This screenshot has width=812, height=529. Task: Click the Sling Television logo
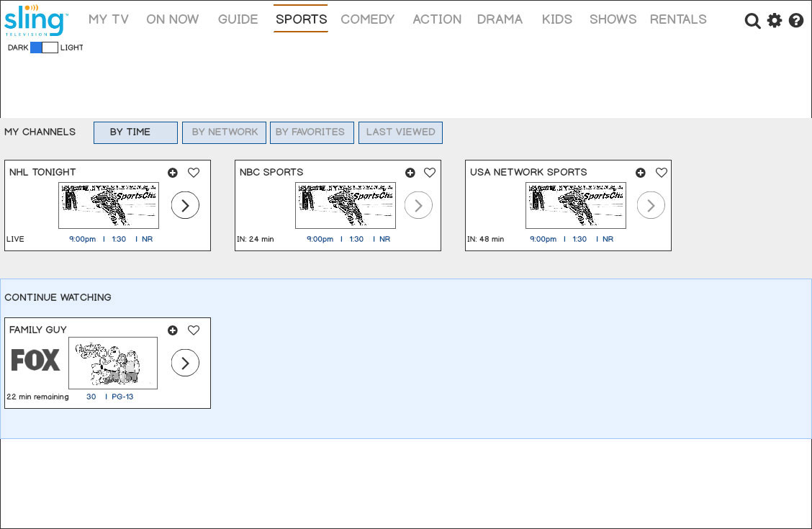(x=36, y=21)
